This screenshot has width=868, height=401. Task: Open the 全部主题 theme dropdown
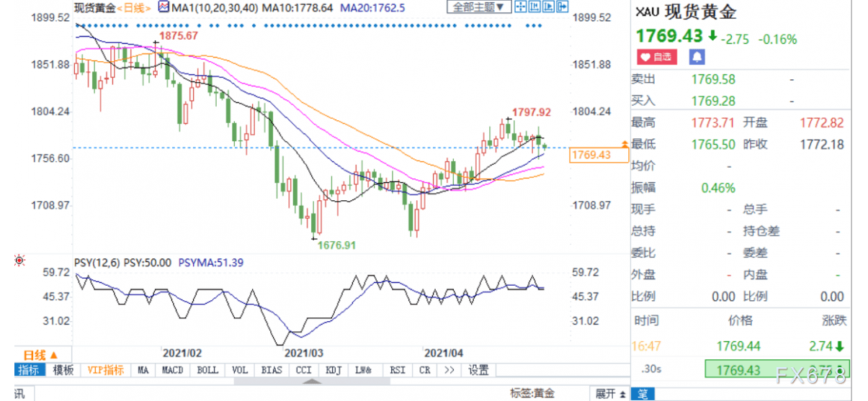pos(478,7)
